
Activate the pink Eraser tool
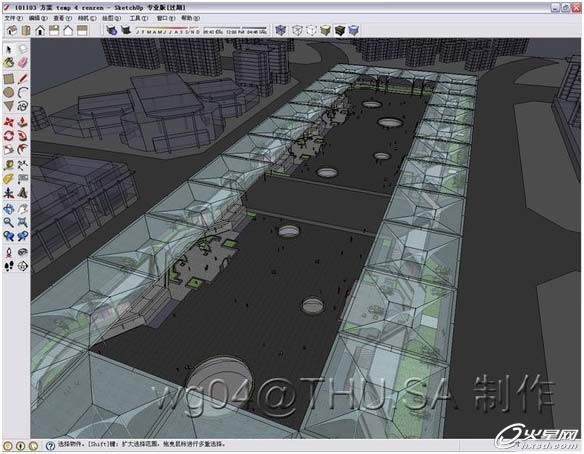click(x=23, y=62)
